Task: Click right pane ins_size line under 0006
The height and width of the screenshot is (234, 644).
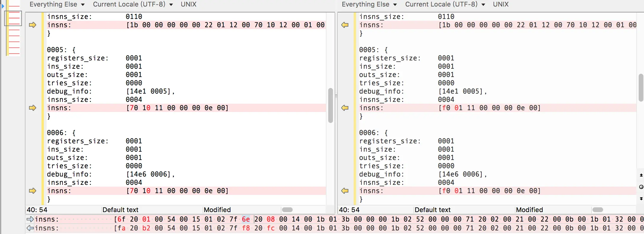Action: pos(407,149)
